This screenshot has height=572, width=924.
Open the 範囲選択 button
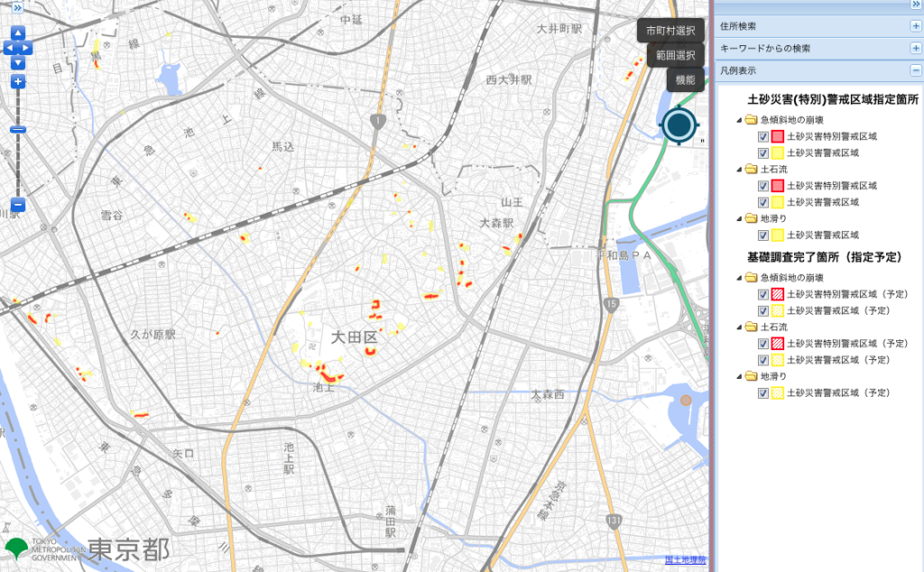coord(675,55)
